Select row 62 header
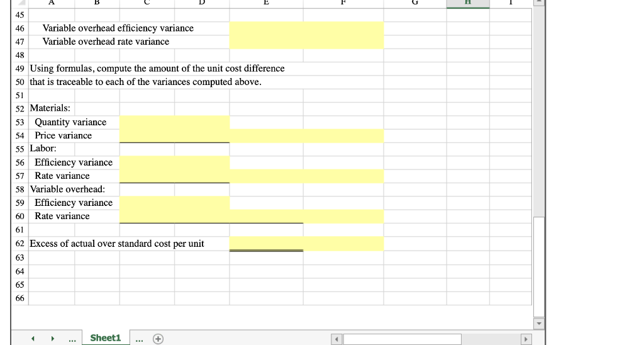 pos(19,244)
